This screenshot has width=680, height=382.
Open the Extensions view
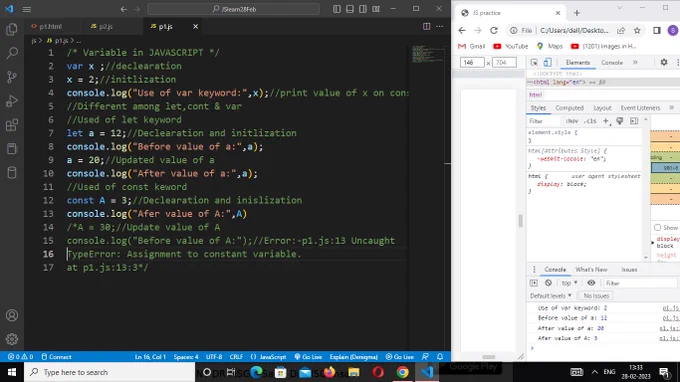point(12,125)
